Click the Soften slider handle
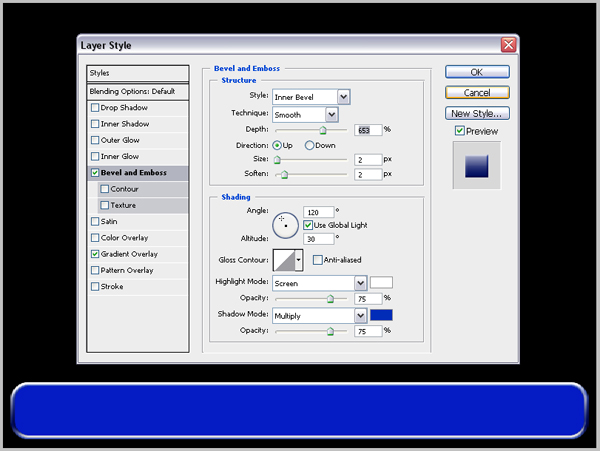Screen dimensions: 600x451 point(284,174)
